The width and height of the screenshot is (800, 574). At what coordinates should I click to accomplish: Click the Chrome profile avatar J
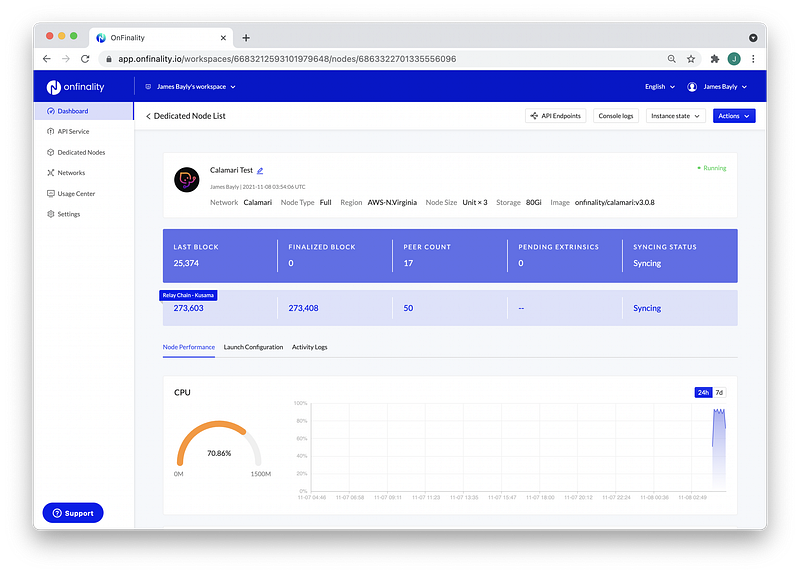[734, 59]
